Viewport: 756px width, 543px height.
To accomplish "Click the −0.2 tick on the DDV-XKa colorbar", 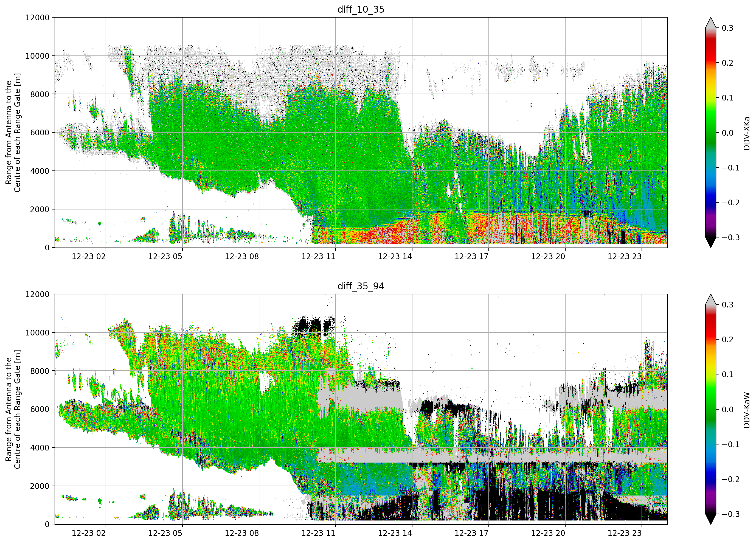I will [x=731, y=203].
